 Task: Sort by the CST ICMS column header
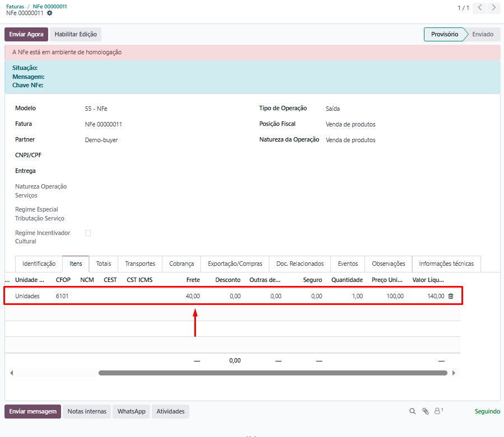139,280
